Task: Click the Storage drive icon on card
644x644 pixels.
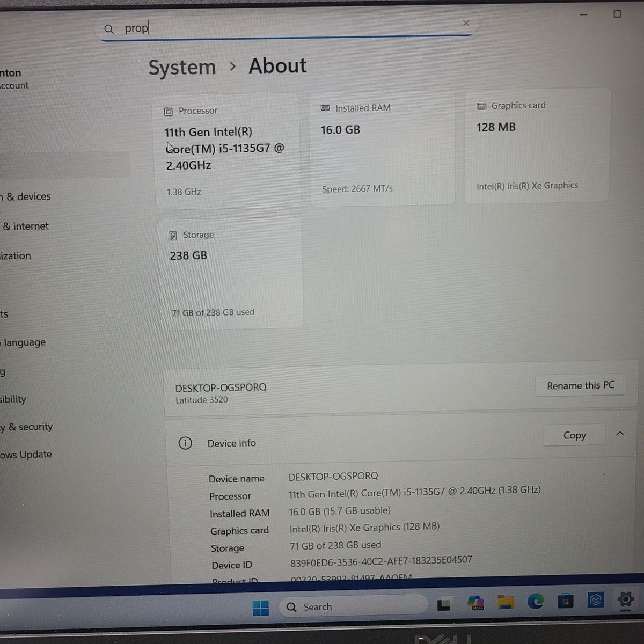Action: tap(173, 236)
